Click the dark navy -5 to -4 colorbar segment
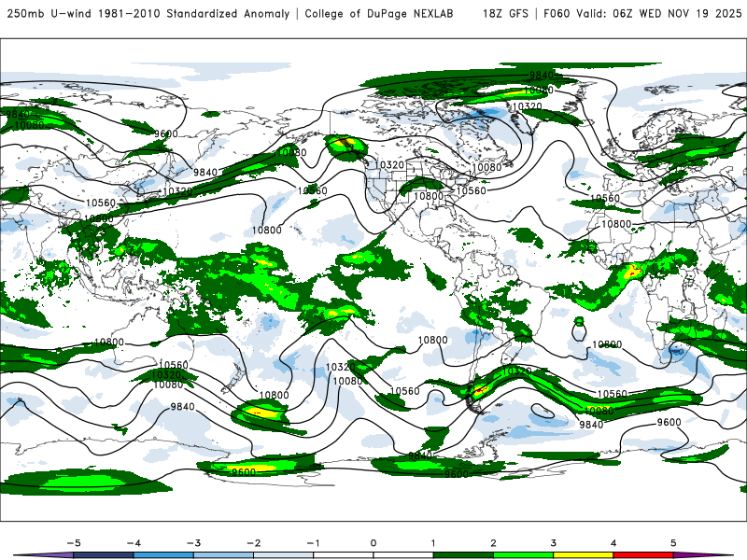The height and width of the screenshot is (560, 747). pyautogui.click(x=104, y=555)
